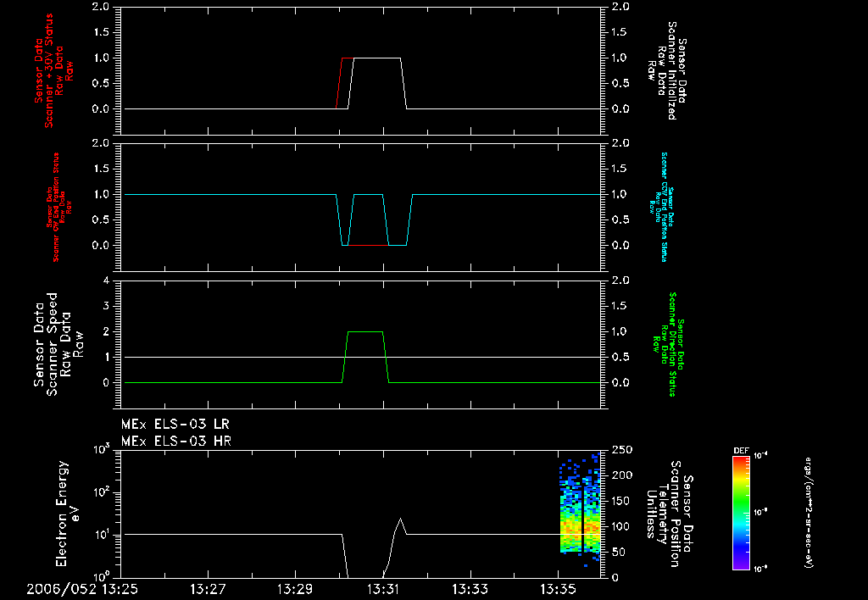This screenshot has height=600, width=868.
Task: Click the "13:27" time axis label
Action: (207, 590)
